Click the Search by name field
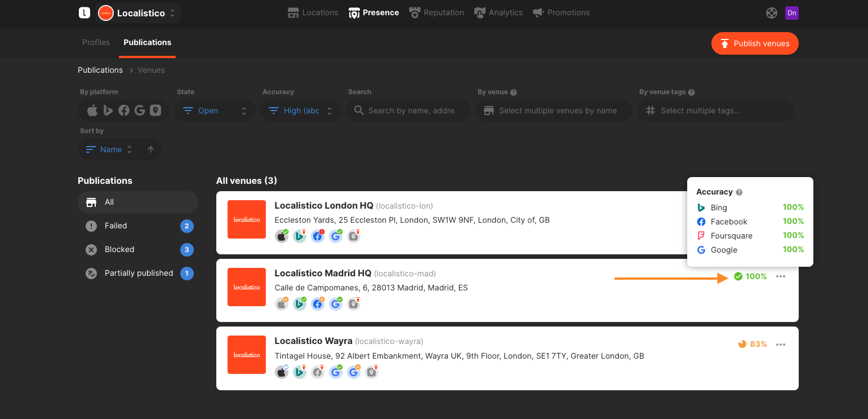Screen dimensions: 868x419 coord(408,111)
